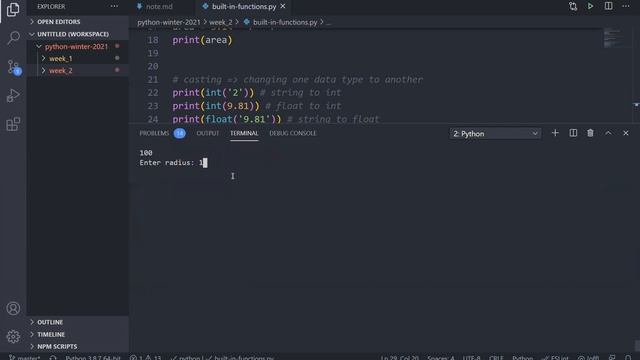Viewport: 640px width, 360px height.
Task: Split the terminal panel
Action: point(573,133)
